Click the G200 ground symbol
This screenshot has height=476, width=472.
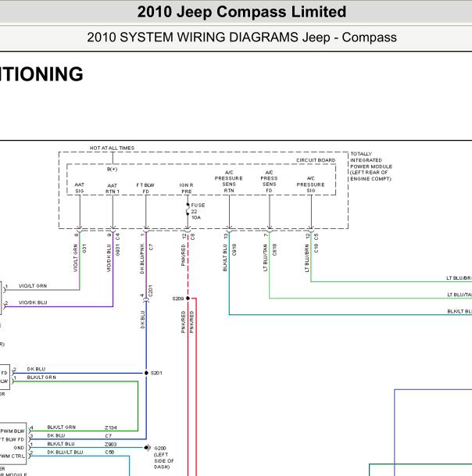pyautogui.click(x=147, y=447)
